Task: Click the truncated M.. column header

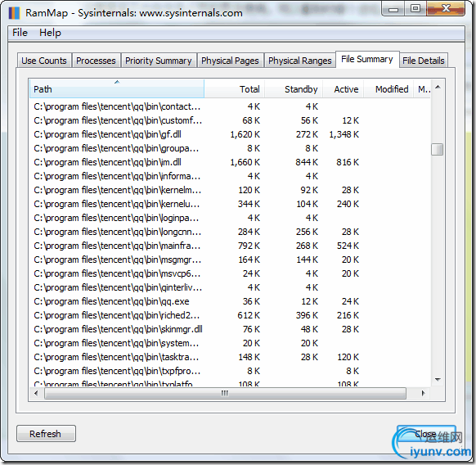Action: [422, 88]
